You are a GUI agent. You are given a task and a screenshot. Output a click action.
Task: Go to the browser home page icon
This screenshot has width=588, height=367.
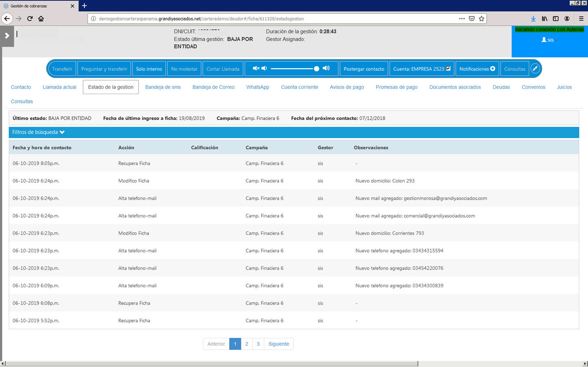click(41, 19)
